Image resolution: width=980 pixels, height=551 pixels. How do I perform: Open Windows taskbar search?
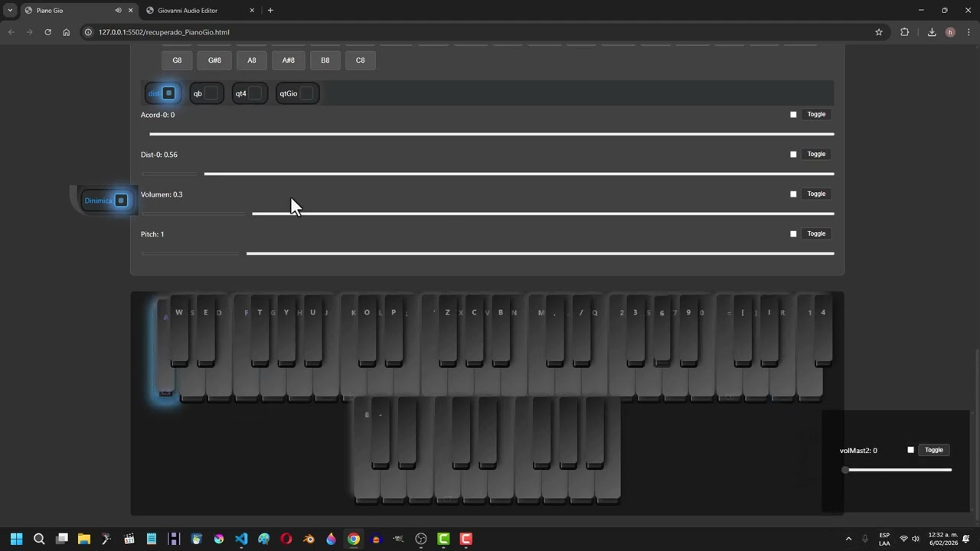(39, 539)
